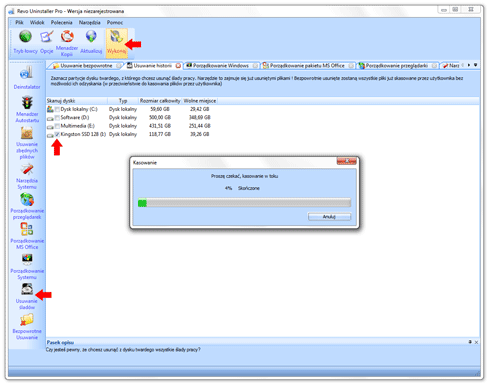The width and height of the screenshot is (490, 386).
Task: Select the Kingston SSD 128 drive name
Action: 83,134
